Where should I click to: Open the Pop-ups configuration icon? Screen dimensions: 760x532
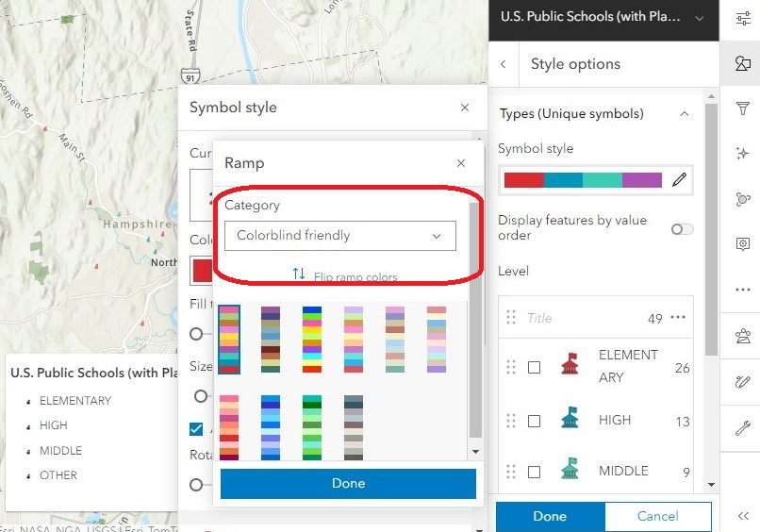coord(742,243)
